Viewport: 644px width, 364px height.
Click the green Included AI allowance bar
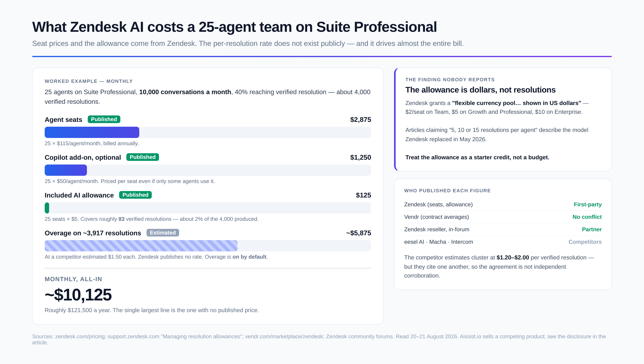click(47, 208)
